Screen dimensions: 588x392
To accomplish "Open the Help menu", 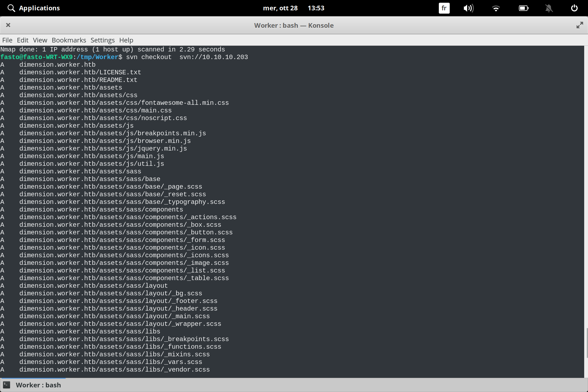I will [x=126, y=40].
